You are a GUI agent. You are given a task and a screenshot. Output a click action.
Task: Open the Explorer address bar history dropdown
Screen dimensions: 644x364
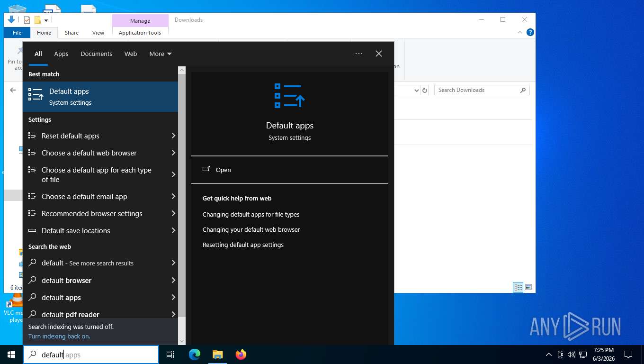[416, 90]
